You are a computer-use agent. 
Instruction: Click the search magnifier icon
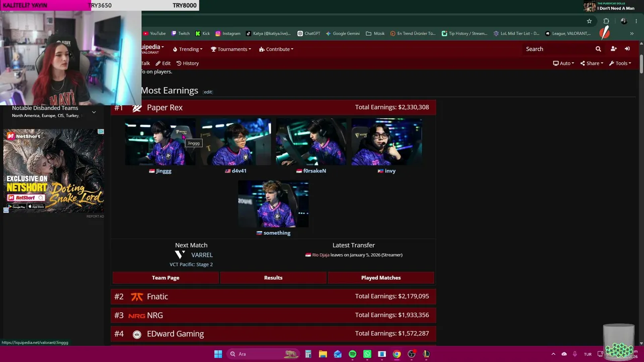(x=598, y=49)
